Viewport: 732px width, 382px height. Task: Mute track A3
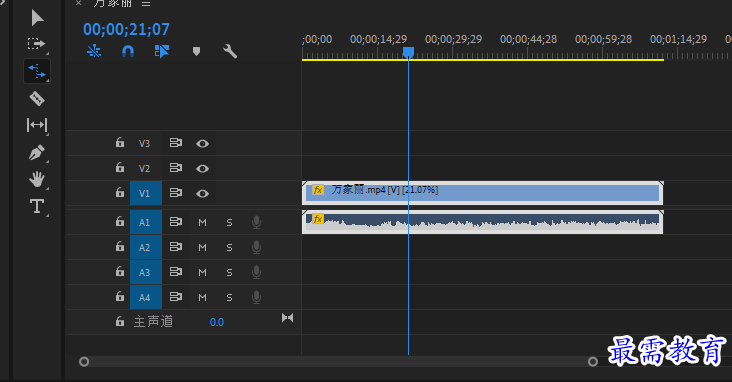[x=202, y=273]
